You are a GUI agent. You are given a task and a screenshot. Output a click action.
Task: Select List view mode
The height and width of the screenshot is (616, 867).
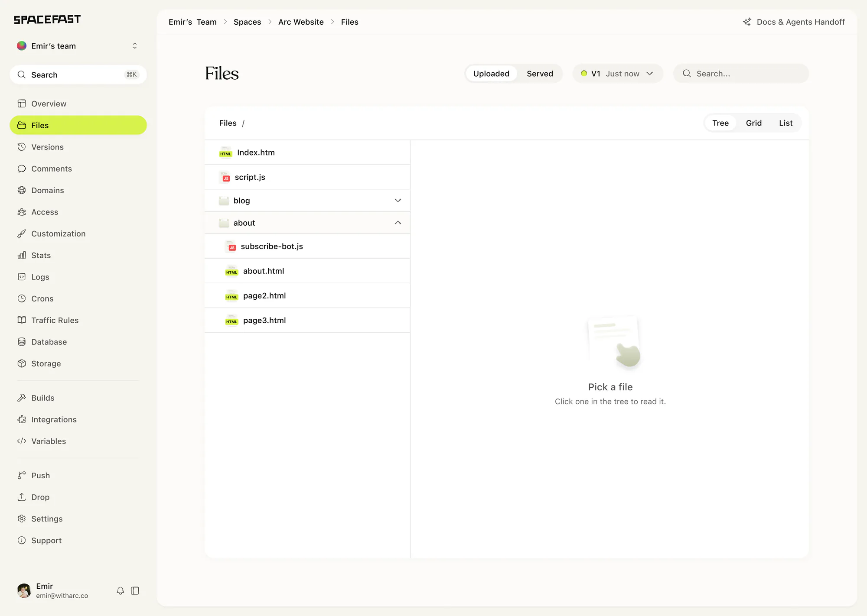786,123
